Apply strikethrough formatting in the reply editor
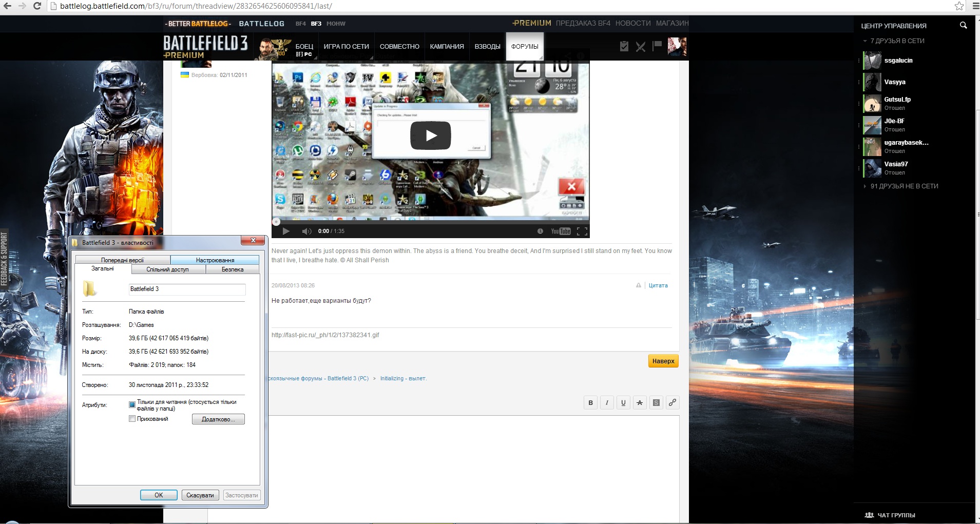The image size is (980, 524). [640, 403]
